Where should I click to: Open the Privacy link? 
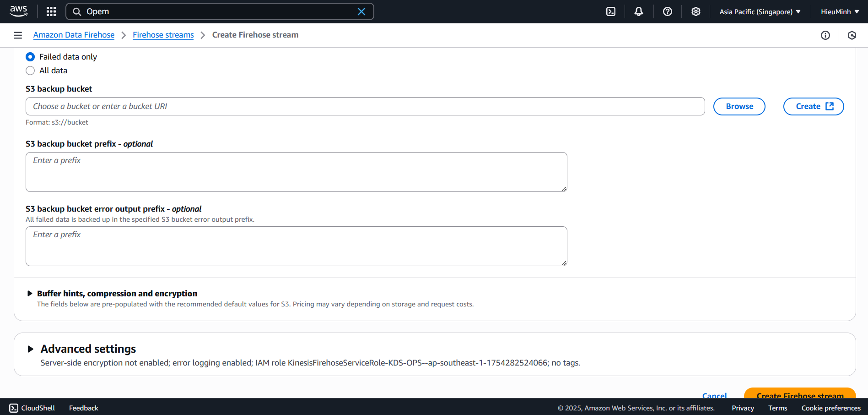(743, 408)
